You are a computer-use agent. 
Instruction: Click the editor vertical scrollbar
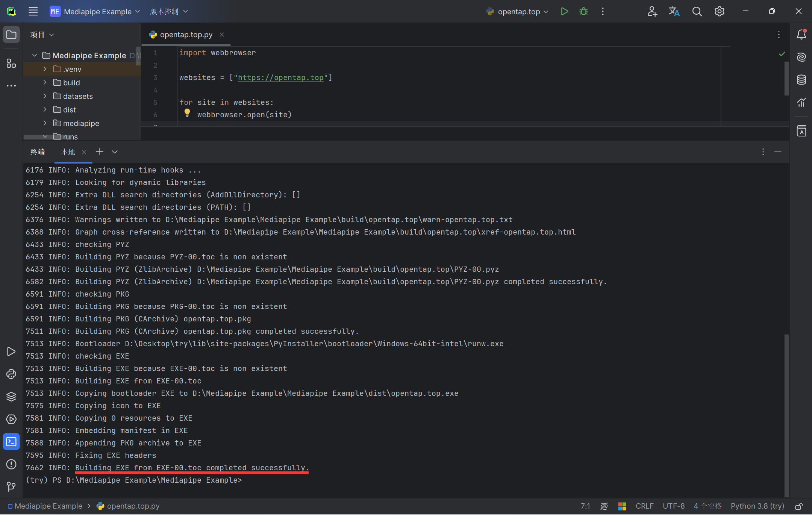tap(786, 79)
